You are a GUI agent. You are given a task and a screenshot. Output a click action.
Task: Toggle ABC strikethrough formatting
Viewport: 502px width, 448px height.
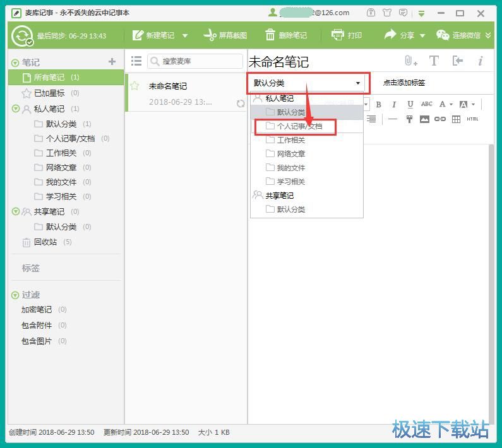click(x=427, y=104)
